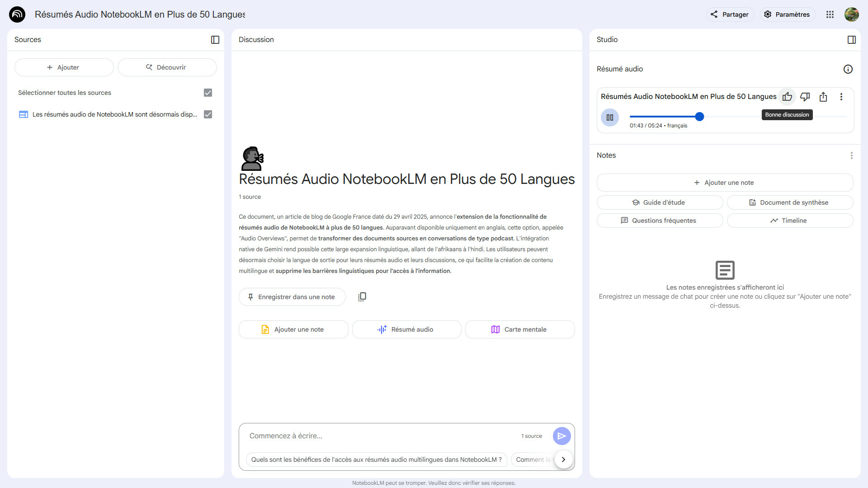Show next suggested questions
Screen dimensions: 868x488
pos(563,460)
